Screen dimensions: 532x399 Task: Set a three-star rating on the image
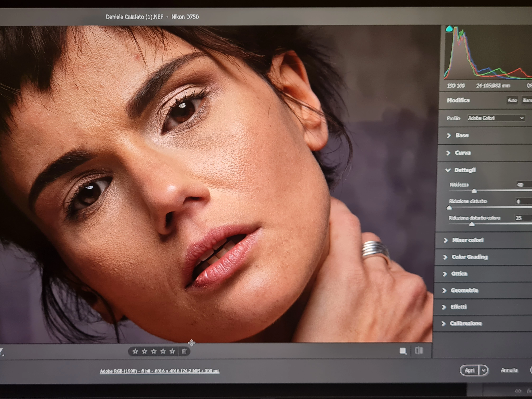(x=154, y=351)
